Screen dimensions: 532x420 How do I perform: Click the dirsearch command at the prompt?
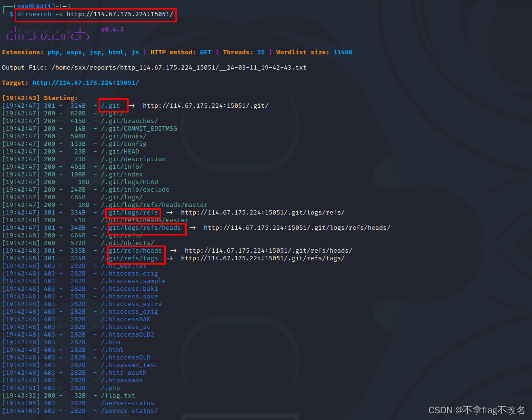(x=95, y=14)
